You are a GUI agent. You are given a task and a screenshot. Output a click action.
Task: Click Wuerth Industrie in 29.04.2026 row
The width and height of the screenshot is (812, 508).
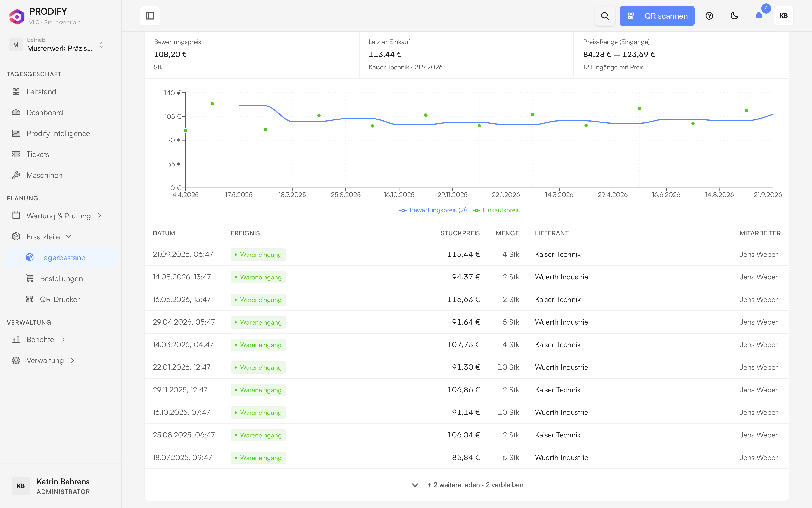click(x=561, y=322)
